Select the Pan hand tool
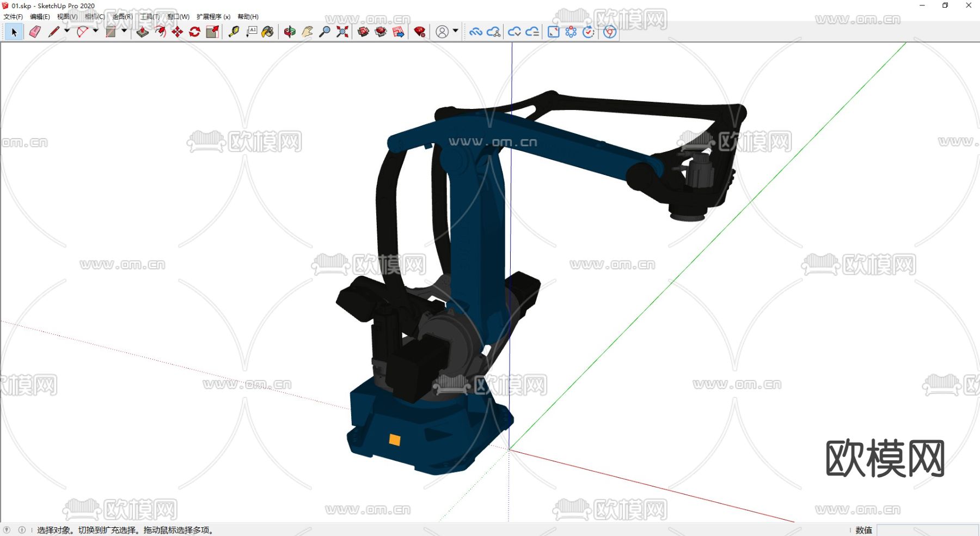This screenshot has height=536, width=980. [x=307, y=32]
